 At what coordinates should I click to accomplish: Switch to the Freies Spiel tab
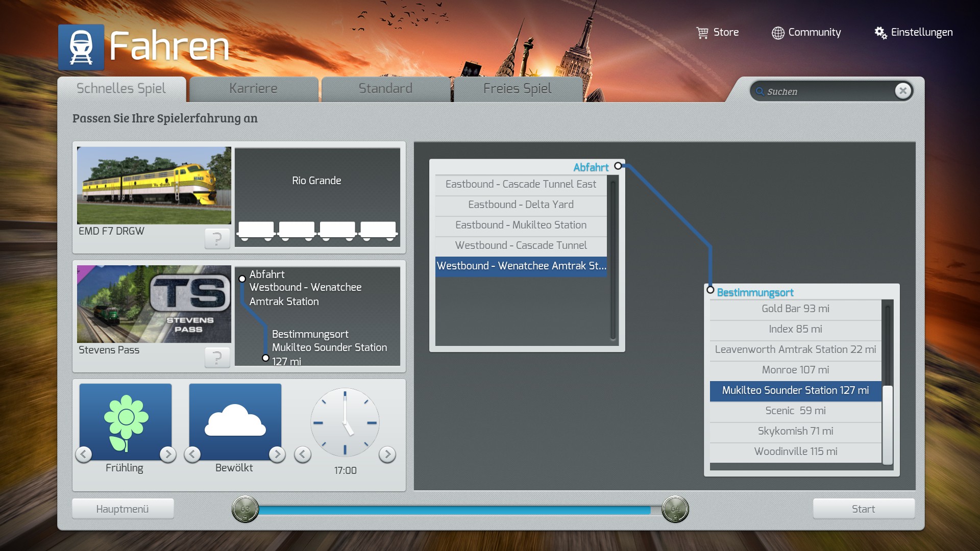(517, 89)
